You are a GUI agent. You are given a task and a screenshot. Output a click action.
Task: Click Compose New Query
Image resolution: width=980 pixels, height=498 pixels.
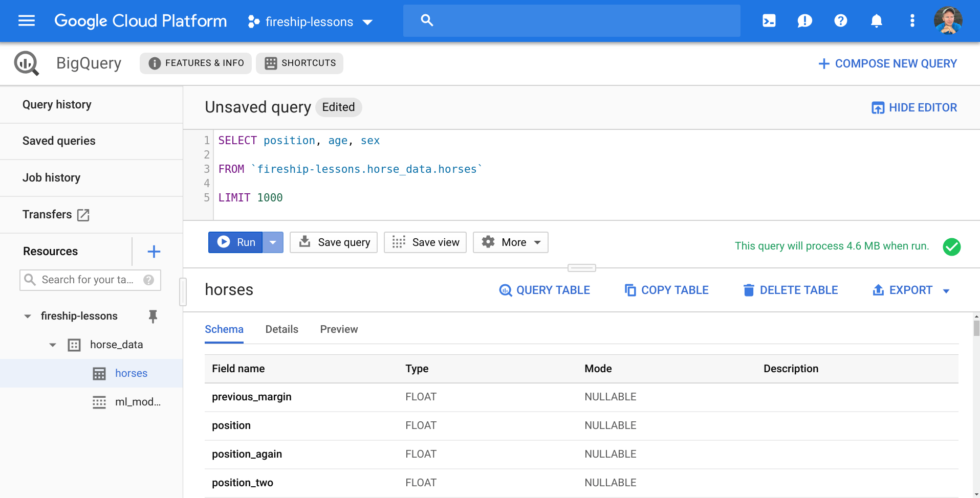pos(887,63)
